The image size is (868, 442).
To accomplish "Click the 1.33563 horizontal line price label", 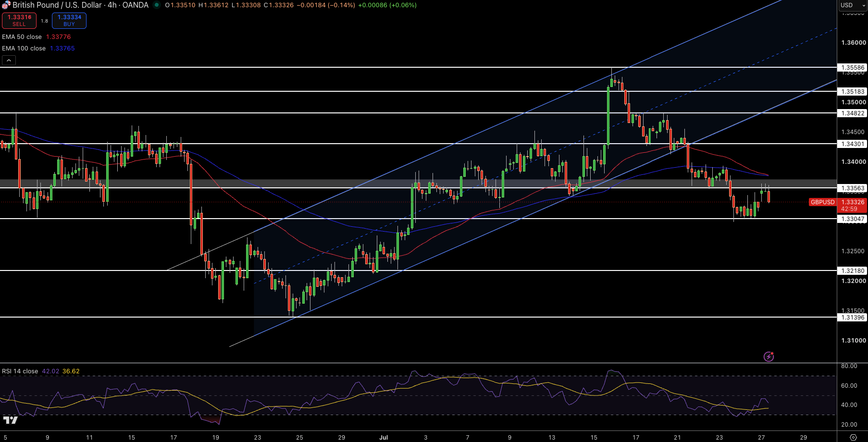I will point(853,188).
